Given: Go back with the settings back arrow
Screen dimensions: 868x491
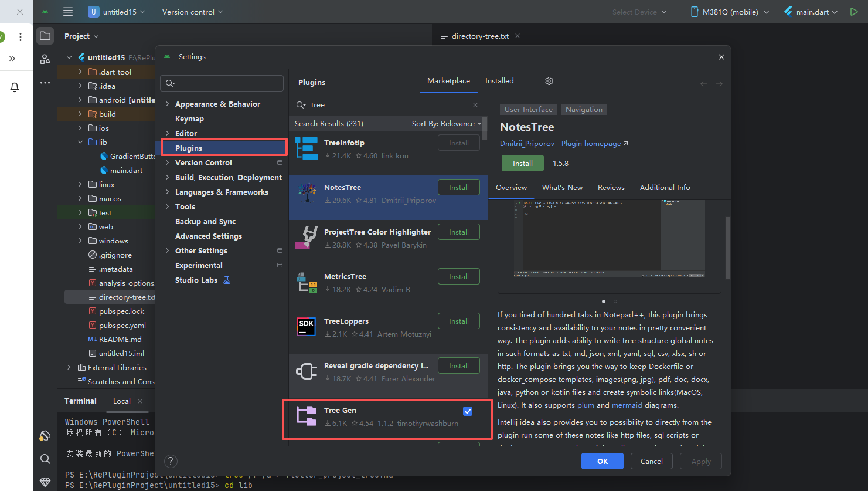Looking at the screenshot, I should 704,84.
